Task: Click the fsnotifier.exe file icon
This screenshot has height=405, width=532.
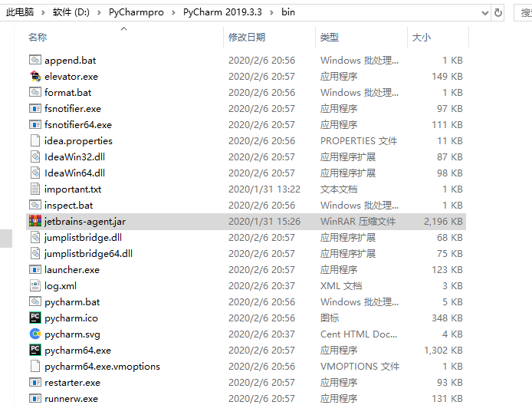Action: [35, 108]
